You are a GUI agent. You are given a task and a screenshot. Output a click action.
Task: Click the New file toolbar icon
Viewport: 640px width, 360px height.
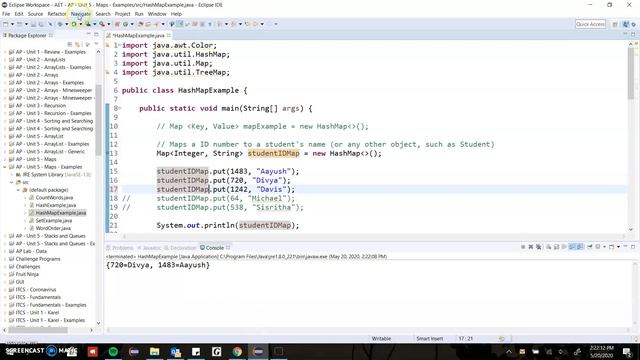[x=5, y=24]
